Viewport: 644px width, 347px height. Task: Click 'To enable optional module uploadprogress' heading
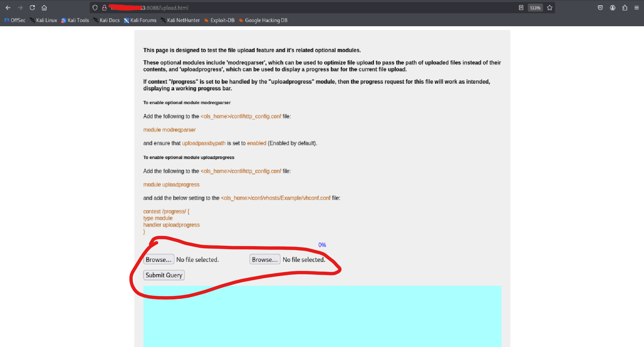(189, 157)
